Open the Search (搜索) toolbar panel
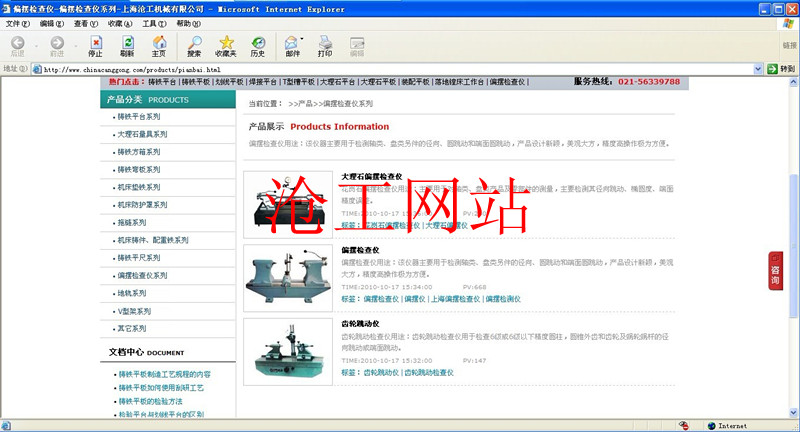This screenshot has height=432, width=800. (194, 46)
